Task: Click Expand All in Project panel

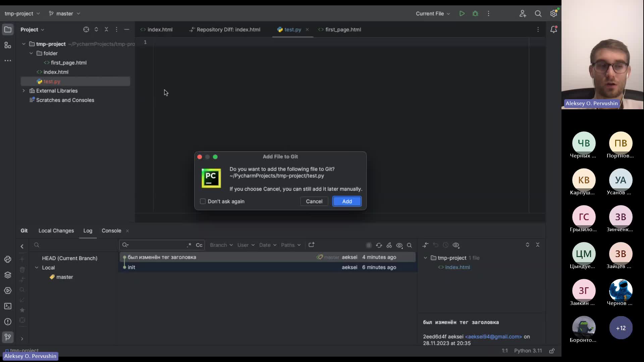Action: [96, 29]
